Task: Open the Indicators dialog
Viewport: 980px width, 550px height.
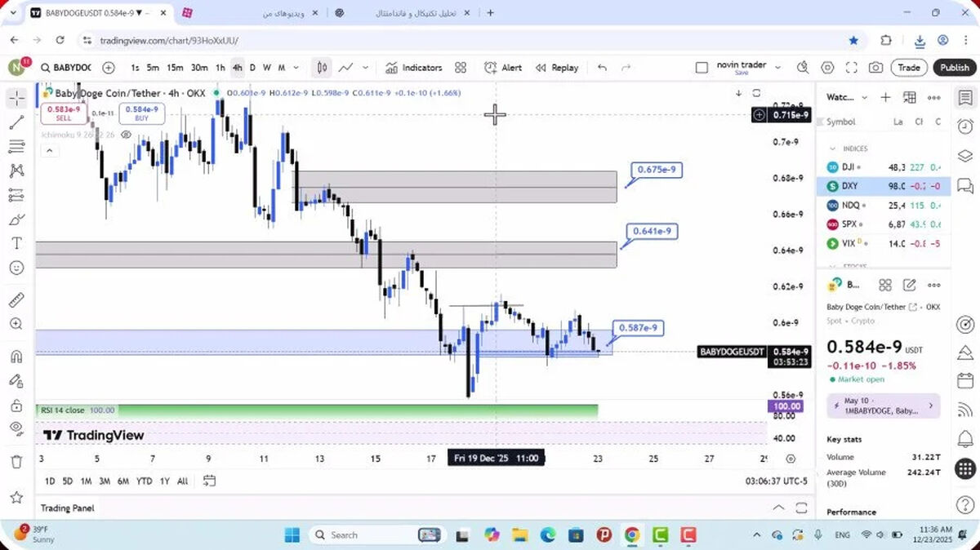Action: point(414,68)
